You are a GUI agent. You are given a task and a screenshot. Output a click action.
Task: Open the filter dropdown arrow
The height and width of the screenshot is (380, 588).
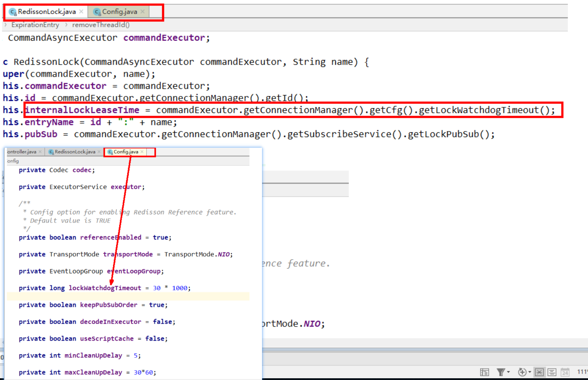(508, 372)
